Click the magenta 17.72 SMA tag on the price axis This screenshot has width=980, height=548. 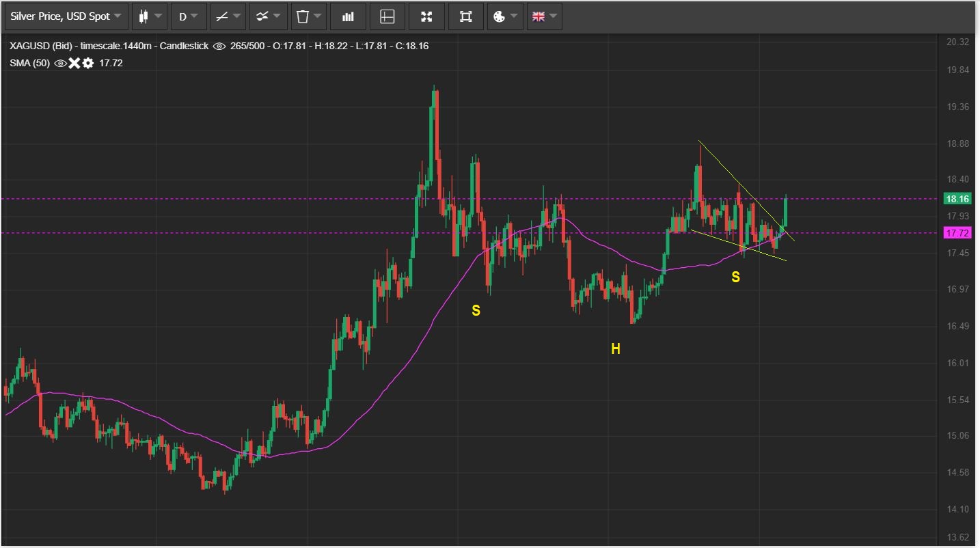(957, 233)
